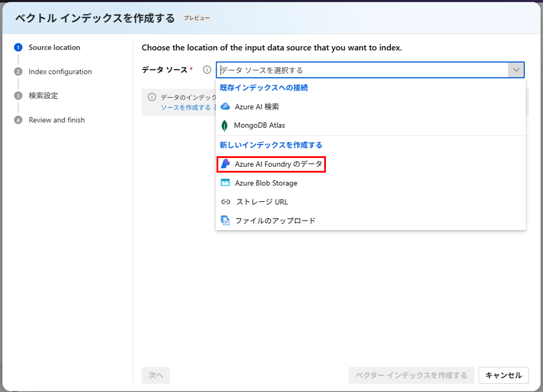
Task: Go to the 検索設定 step
Action: (x=43, y=95)
